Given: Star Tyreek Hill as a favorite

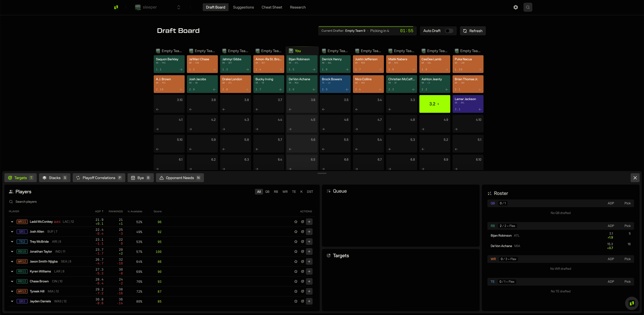Looking at the screenshot, I should click(x=296, y=291).
